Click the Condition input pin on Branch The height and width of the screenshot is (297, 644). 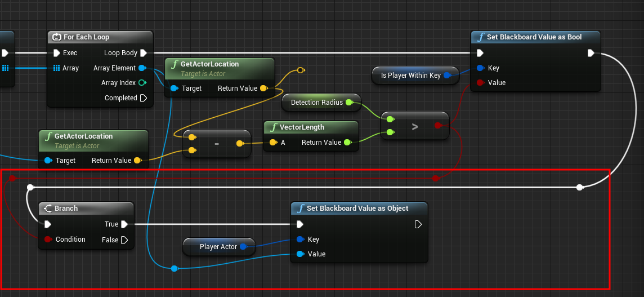[48, 240]
